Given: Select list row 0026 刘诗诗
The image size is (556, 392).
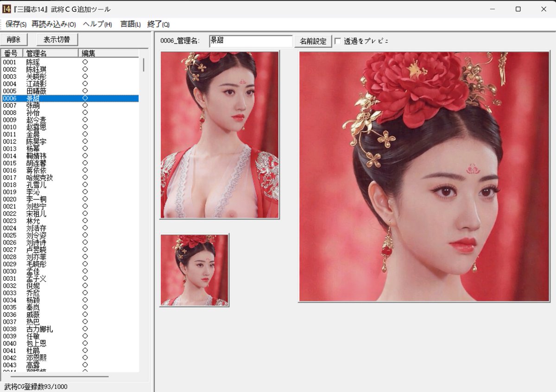Looking at the screenshot, I should pyautogui.click(x=70, y=243).
